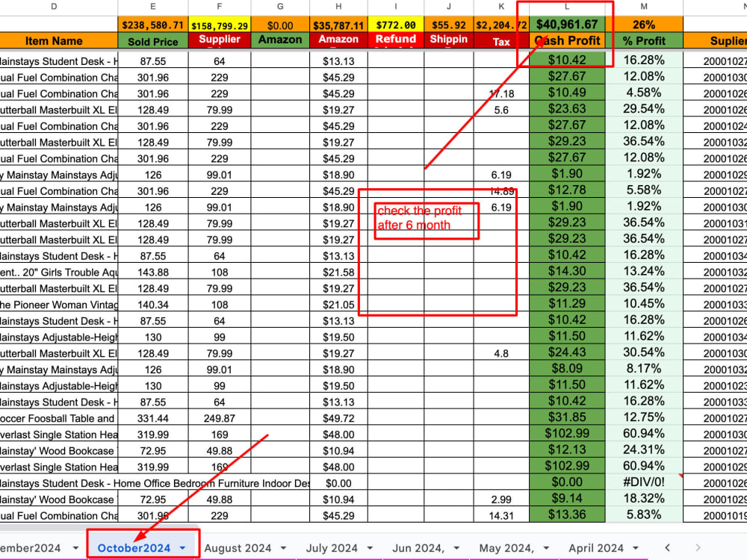
Task: Select the 26% total profit cell
Action: [644, 25]
